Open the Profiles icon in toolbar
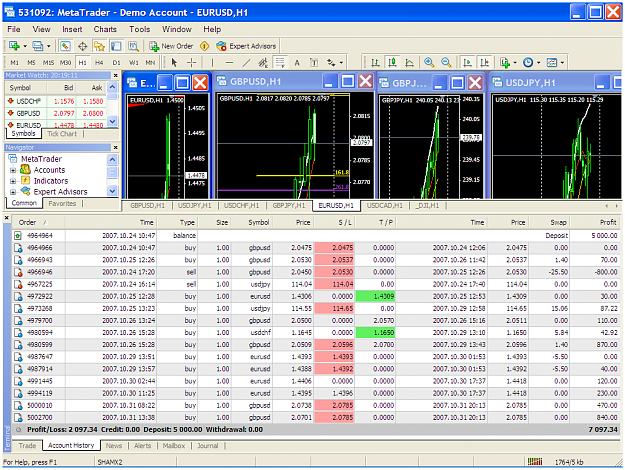This screenshot has width=625, height=470. pyautogui.click(x=37, y=46)
